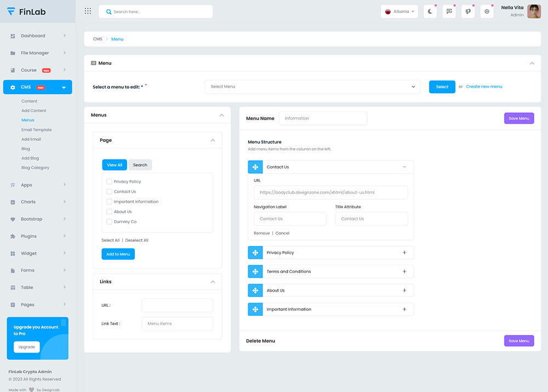Open the Albania language dropdown

click(x=401, y=12)
